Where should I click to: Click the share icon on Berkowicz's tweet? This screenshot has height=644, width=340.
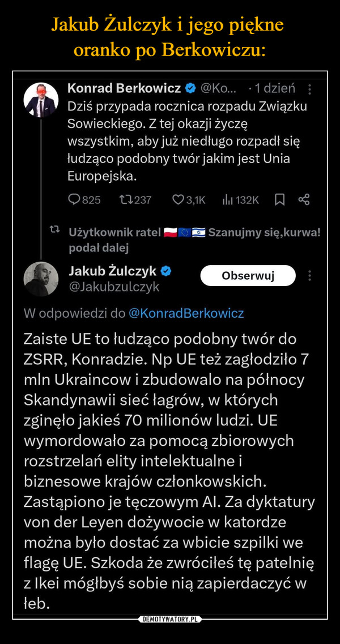point(304,199)
